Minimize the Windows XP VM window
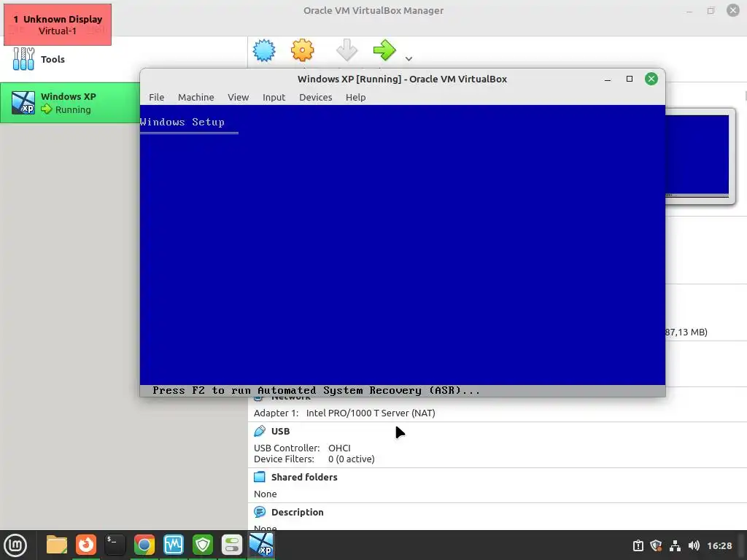 pyautogui.click(x=608, y=79)
